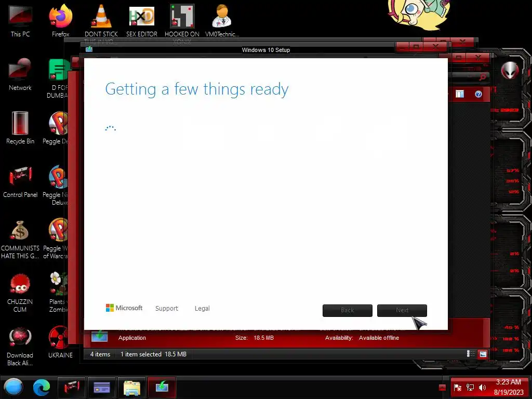Open File Explorer from the taskbar
Viewport: 532px width, 399px height.
131,387
